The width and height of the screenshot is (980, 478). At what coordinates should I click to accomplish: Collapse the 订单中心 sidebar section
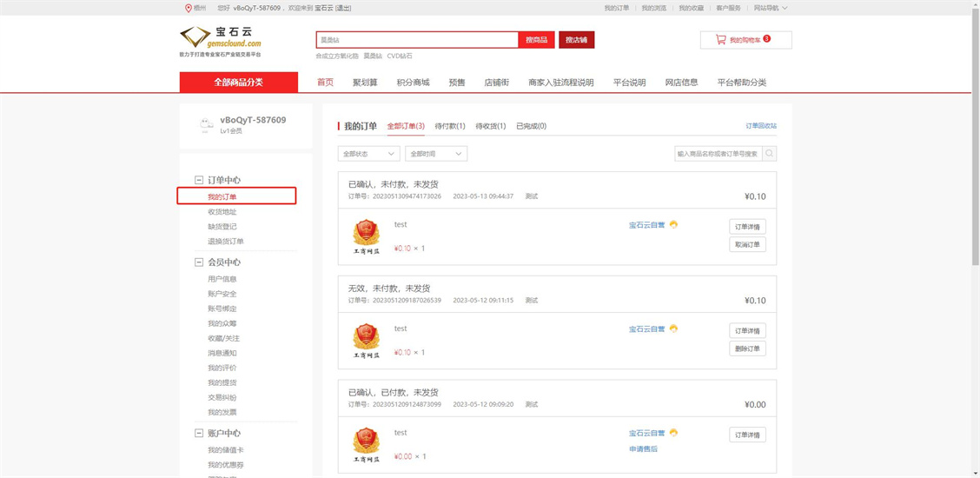pyautogui.click(x=199, y=180)
